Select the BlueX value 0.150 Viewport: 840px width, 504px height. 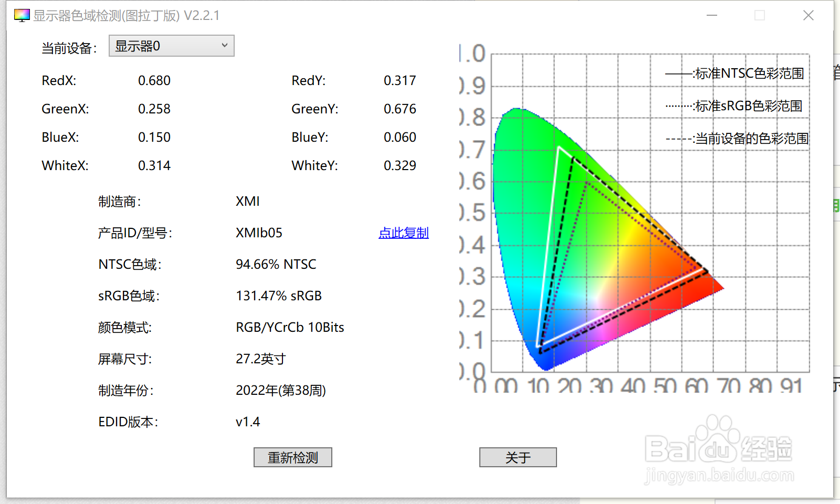(154, 137)
